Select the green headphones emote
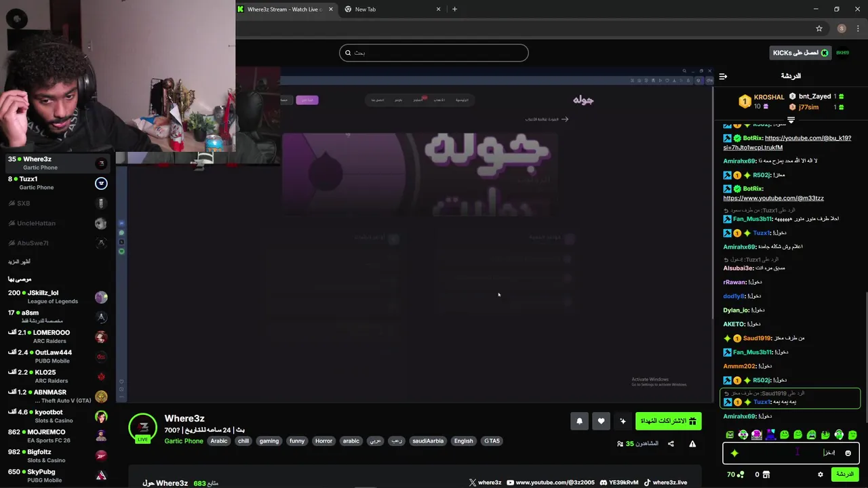The image size is (868, 488). [839, 434]
